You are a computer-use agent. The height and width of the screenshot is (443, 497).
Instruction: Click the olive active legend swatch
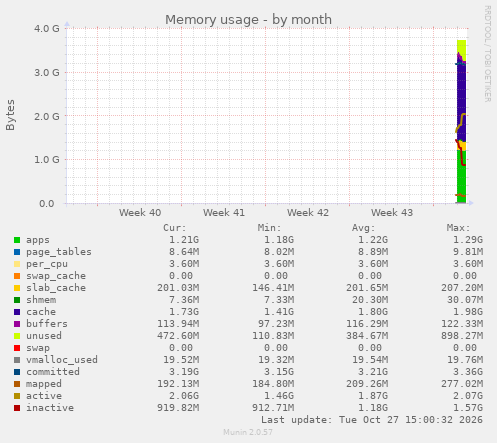pos(17,396)
